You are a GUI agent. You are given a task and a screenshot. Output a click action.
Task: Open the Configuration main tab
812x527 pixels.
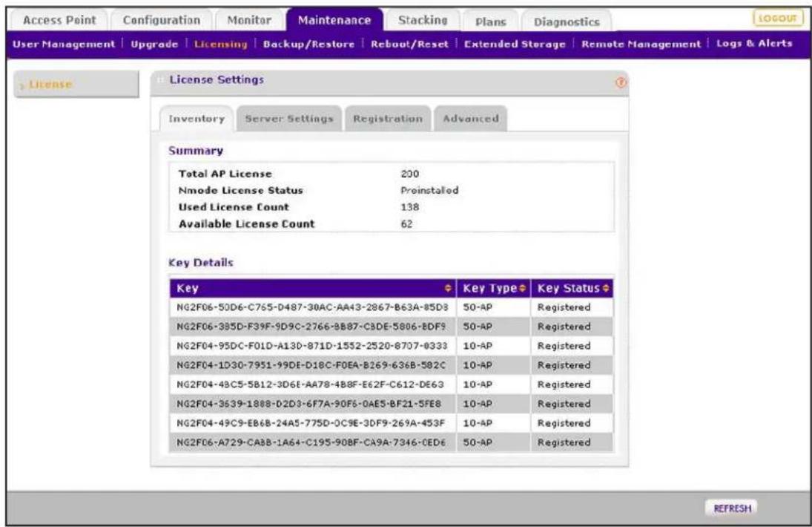coord(162,20)
